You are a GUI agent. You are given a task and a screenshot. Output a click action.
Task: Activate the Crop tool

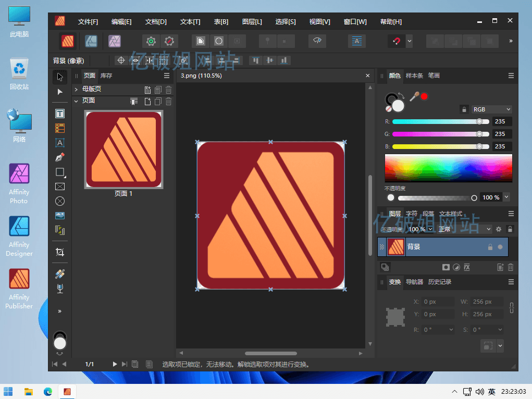60,252
